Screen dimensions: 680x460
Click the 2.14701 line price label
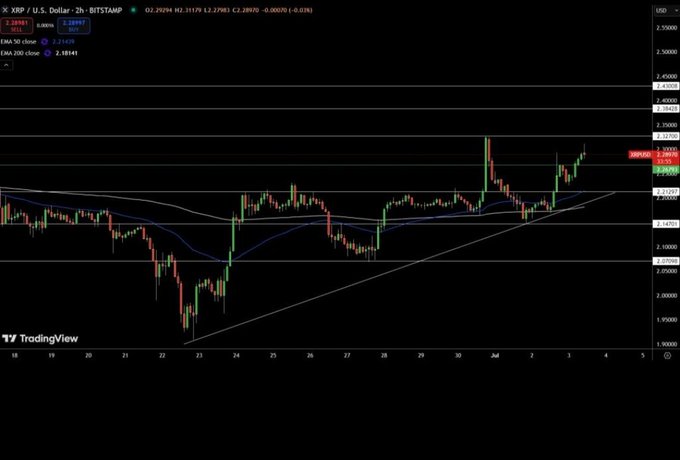point(666,224)
